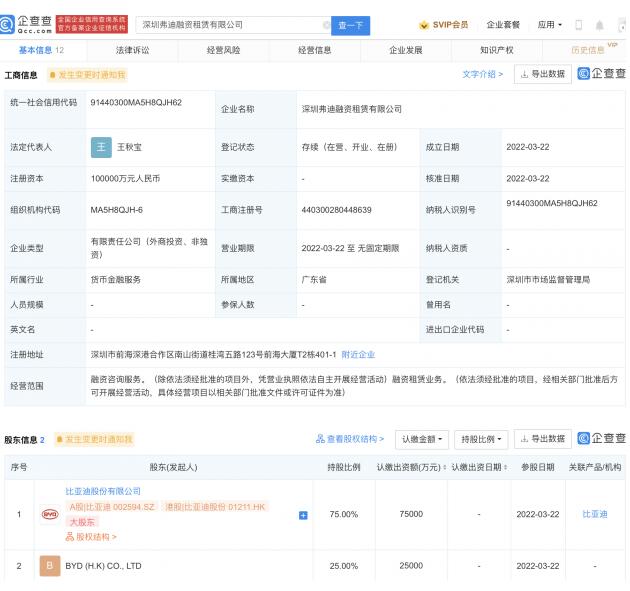The width and height of the screenshot is (630, 591).
Task: Open 查看股权结构 link
Action: point(350,439)
